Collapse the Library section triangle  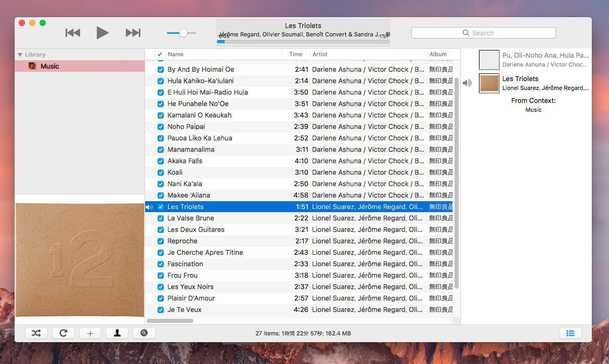coord(20,55)
